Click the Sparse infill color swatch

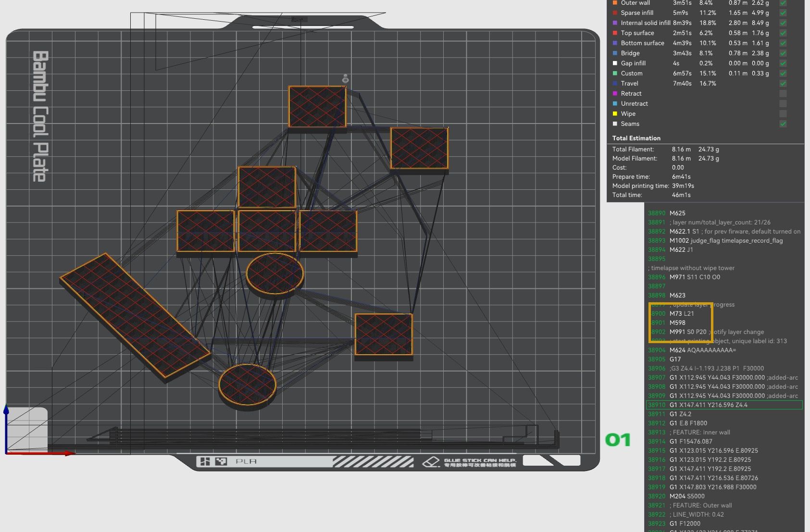pyautogui.click(x=615, y=13)
